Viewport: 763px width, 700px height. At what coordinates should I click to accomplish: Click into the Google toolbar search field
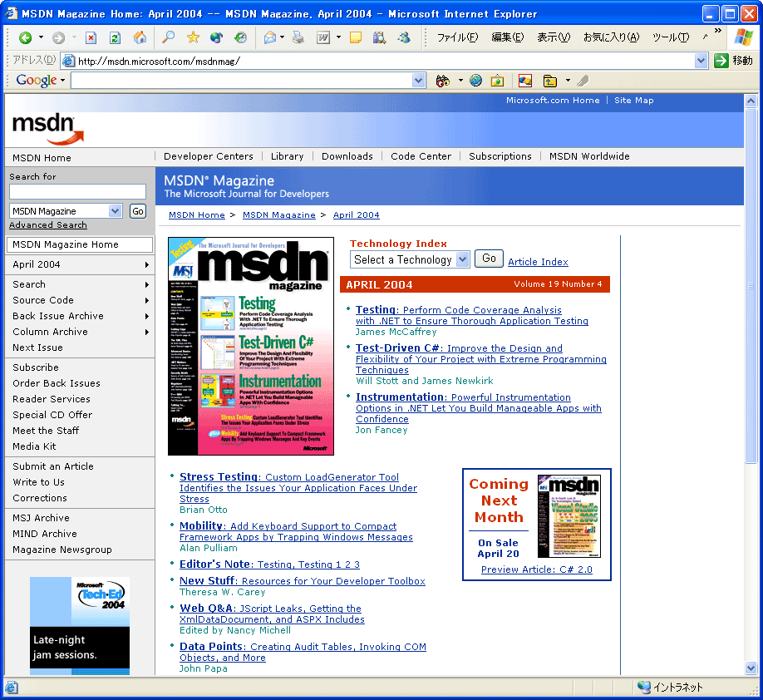(242, 81)
